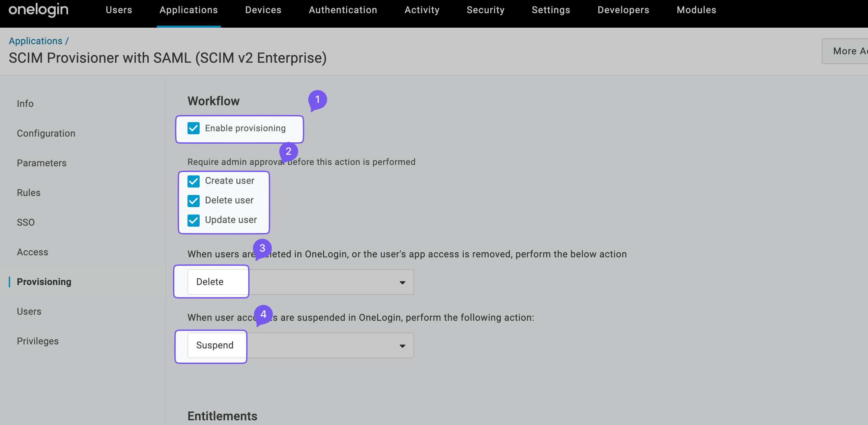
Task: Switch to the Authentication menu
Action: coord(343,10)
